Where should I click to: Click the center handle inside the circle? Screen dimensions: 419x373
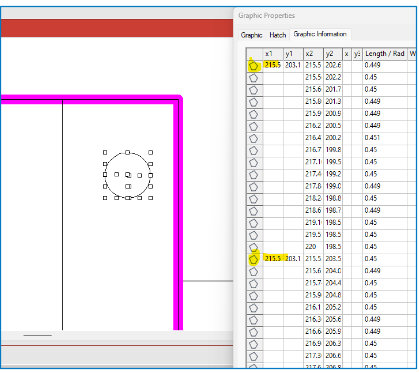pyautogui.click(x=128, y=175)
